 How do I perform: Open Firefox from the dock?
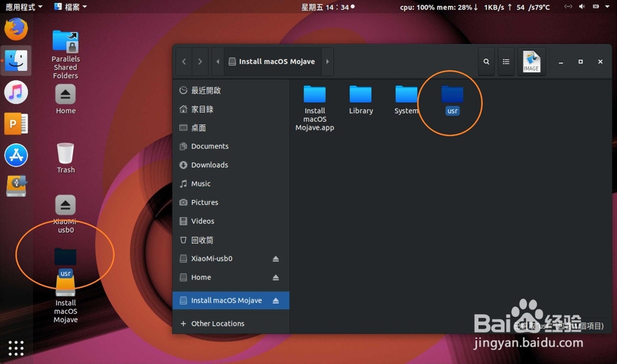(16, 29)
